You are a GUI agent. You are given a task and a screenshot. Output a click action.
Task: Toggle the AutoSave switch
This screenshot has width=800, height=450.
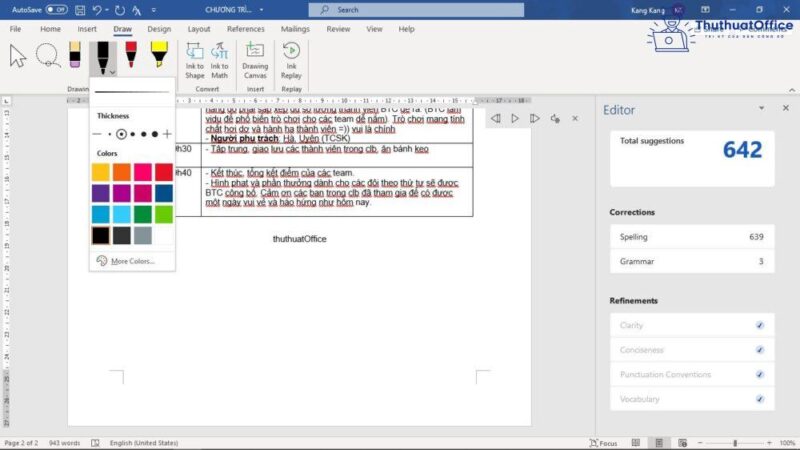56,9
